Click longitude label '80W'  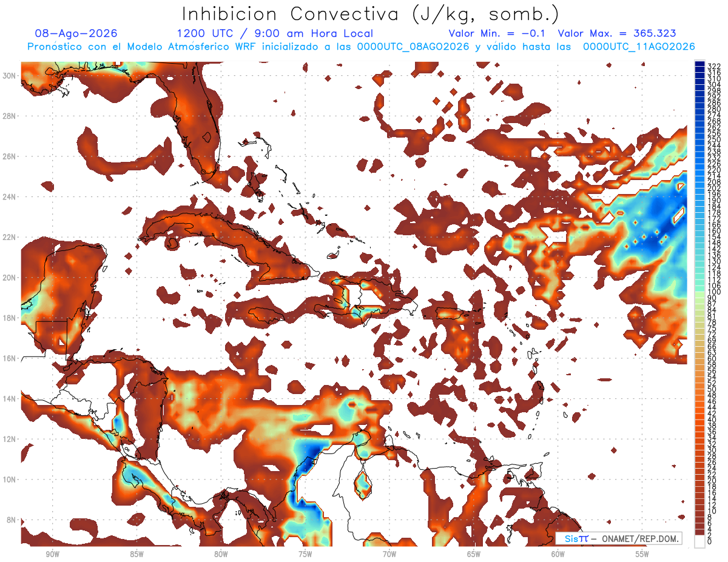coord(221,554)
